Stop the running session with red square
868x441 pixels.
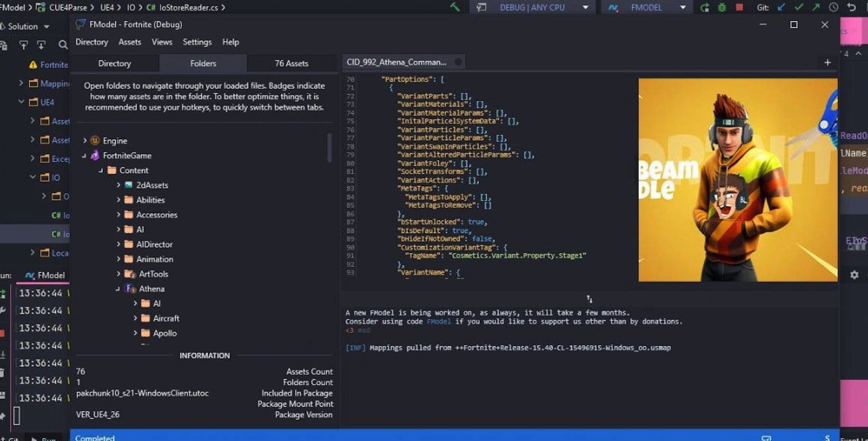tap(739, 8)
